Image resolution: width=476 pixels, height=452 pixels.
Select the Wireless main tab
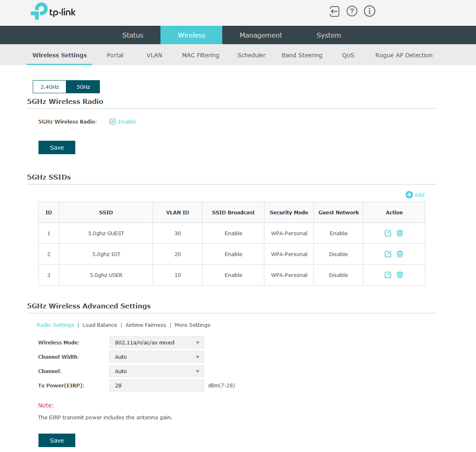[192, 35]
